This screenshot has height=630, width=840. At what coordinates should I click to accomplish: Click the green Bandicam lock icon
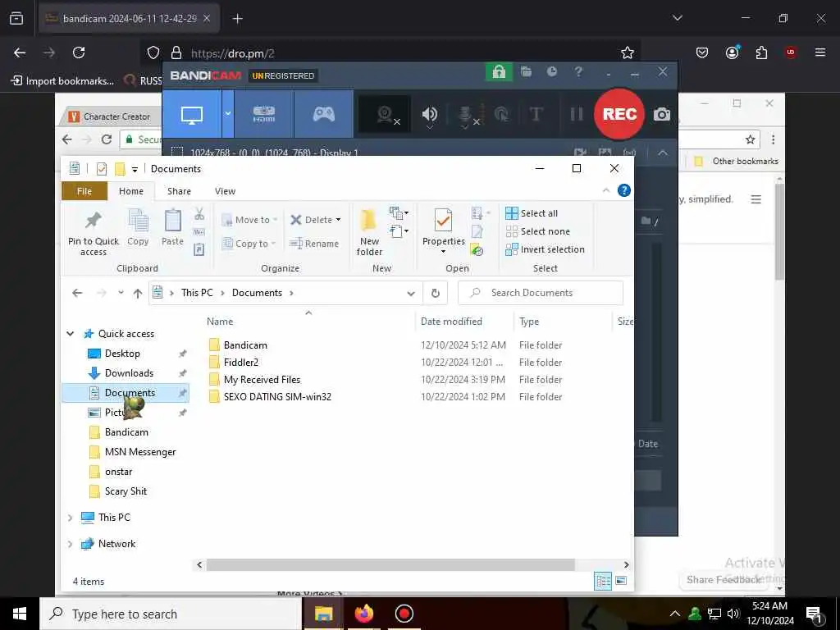[498, 72]
